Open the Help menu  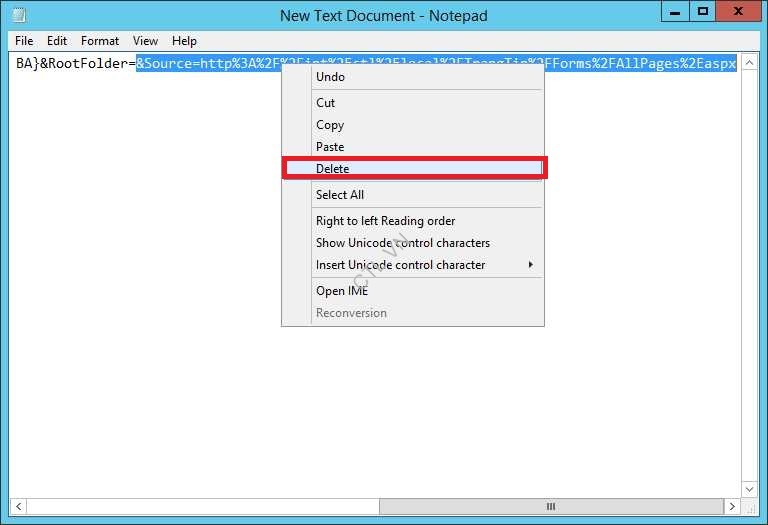[x=184, y=41]
